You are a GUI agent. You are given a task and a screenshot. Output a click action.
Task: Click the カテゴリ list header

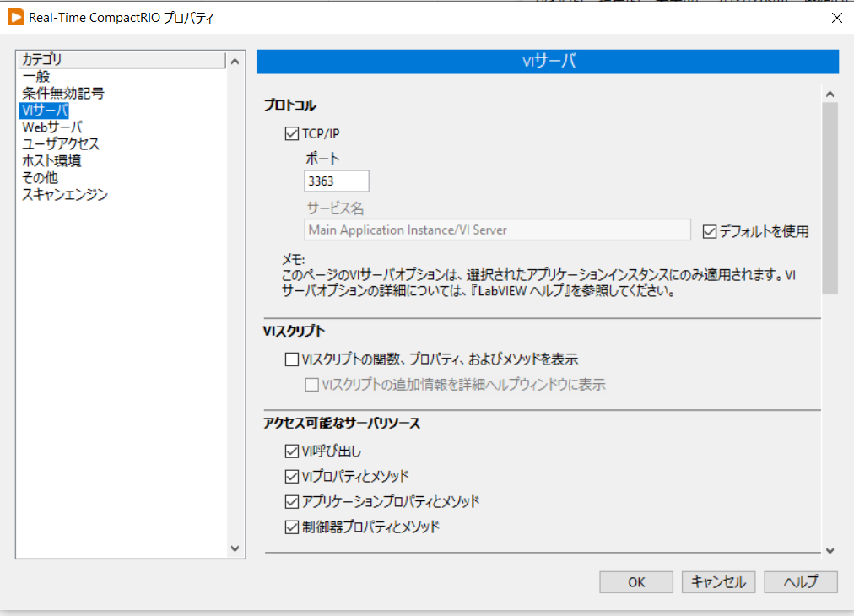tap(122, 59)
